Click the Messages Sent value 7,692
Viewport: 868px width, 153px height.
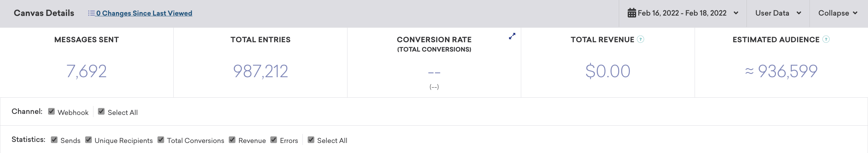tap(87, 71)
